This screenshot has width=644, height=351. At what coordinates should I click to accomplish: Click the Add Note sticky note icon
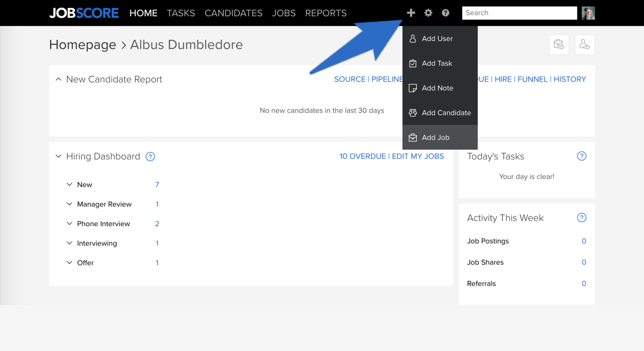coord(413,88)
